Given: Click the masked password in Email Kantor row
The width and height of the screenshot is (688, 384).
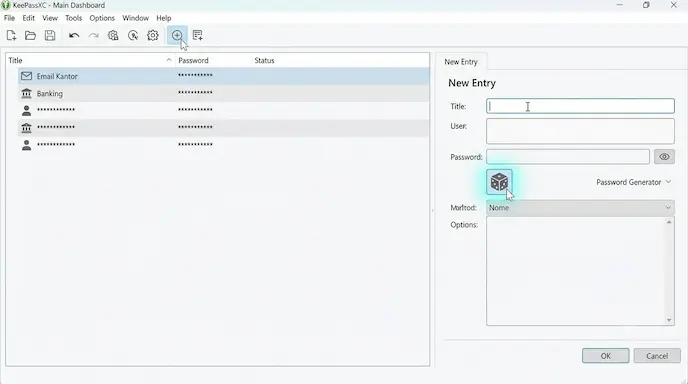Looking at the screenshot, I should pyautogui.click(x=195, y=75).
